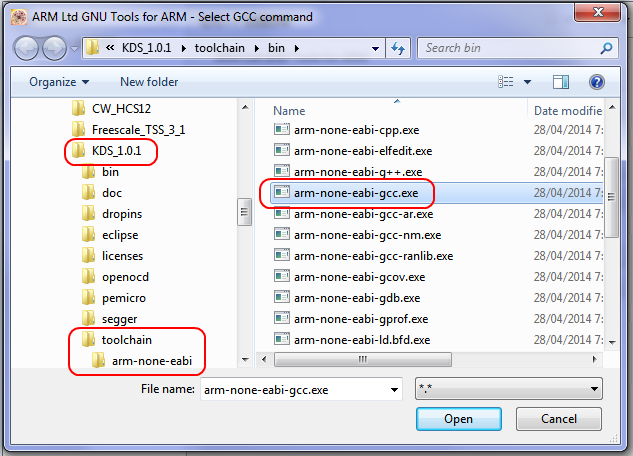Toggle the preview pane icon
Screen dimensions: 633x456
tap(561, 82)
